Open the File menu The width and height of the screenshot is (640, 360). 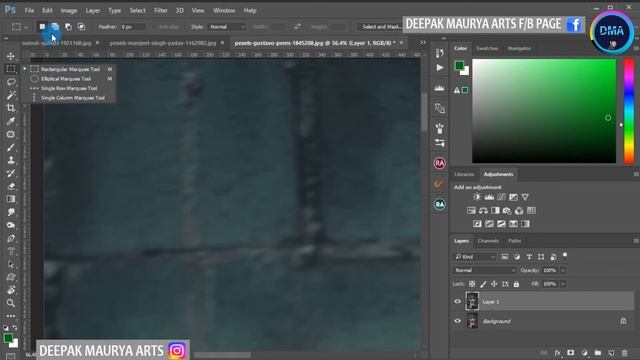[29, 11]
